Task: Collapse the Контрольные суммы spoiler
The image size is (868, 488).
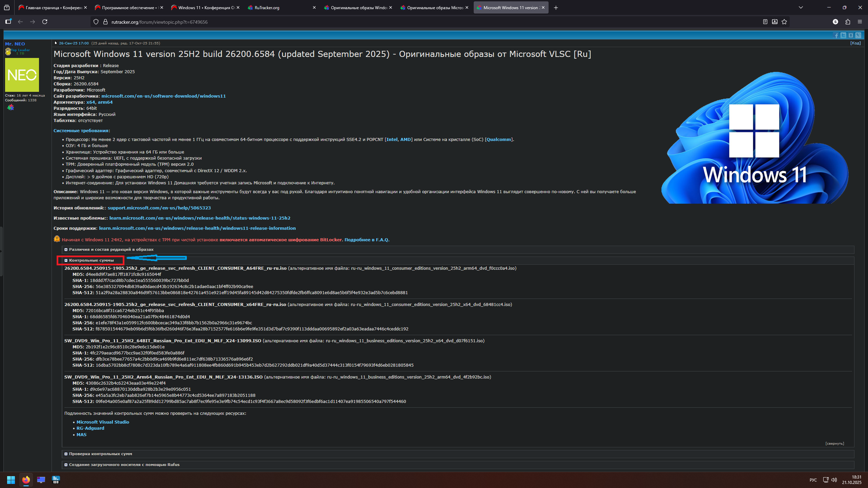Action: (91, 260)
